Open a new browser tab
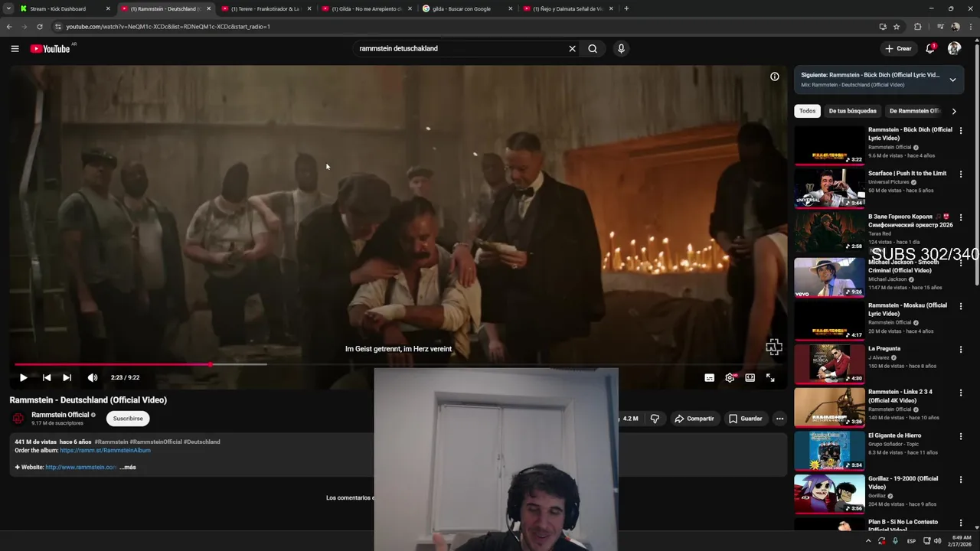Viewport: 980px width, 551px height. [x=626, y=8]
